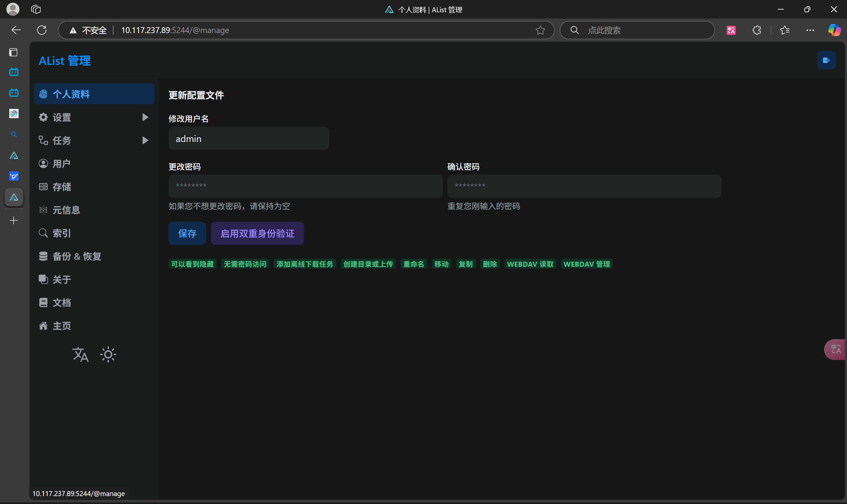Viewport: 847px width, 504px height.
Task: Click the 删除 permission tag
Action: [x=490, y=264]
